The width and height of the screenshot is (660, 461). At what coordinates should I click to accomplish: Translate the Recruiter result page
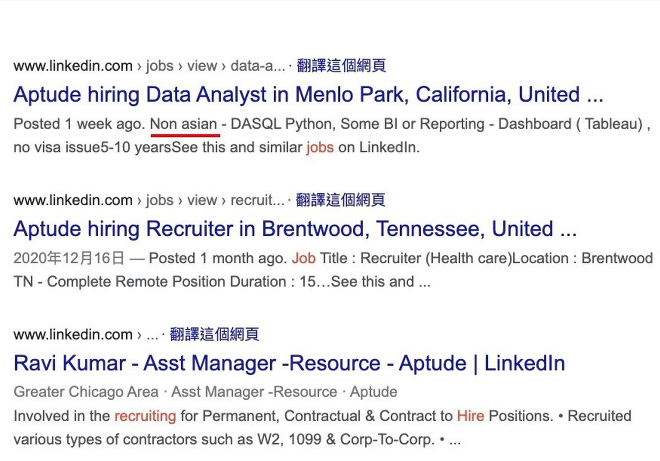coord(341,200)
